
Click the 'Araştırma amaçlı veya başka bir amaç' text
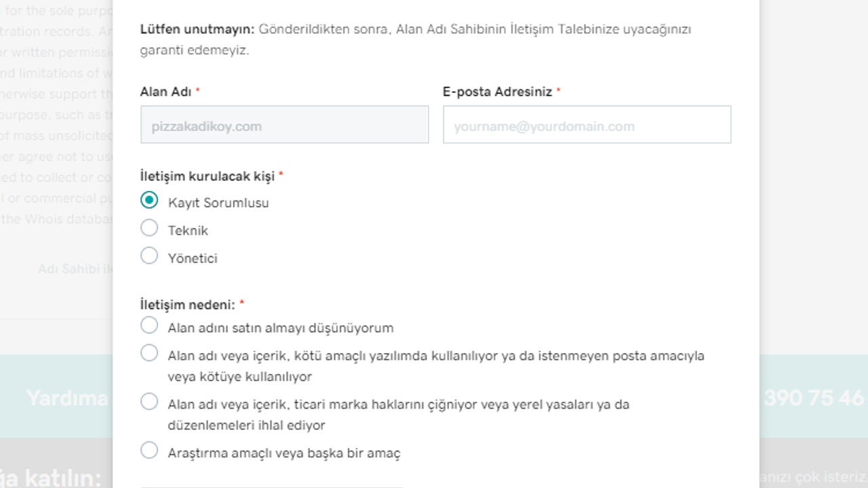(x=284, y=453)
